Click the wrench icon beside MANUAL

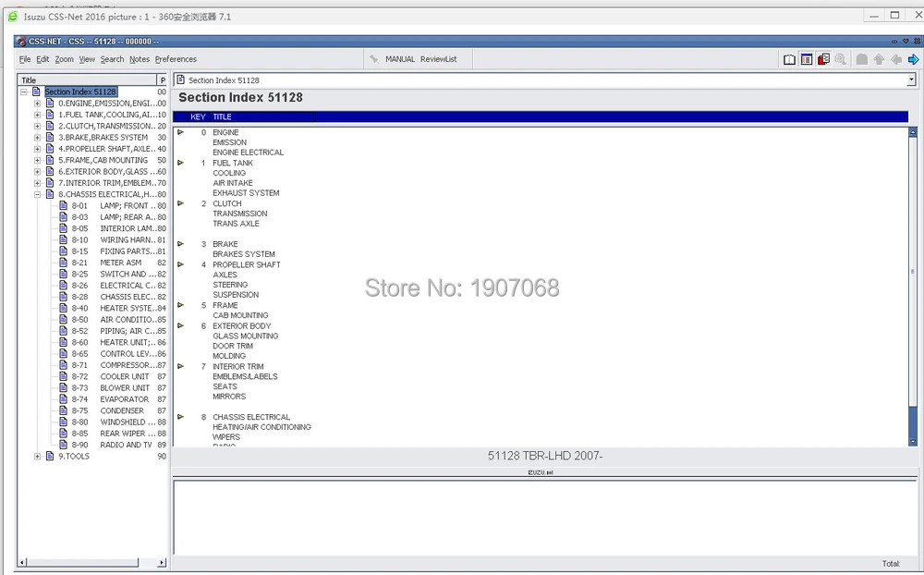point(373,59)
